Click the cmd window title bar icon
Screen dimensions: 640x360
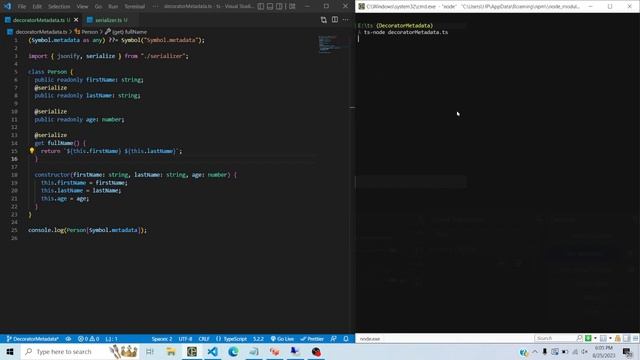362,6
